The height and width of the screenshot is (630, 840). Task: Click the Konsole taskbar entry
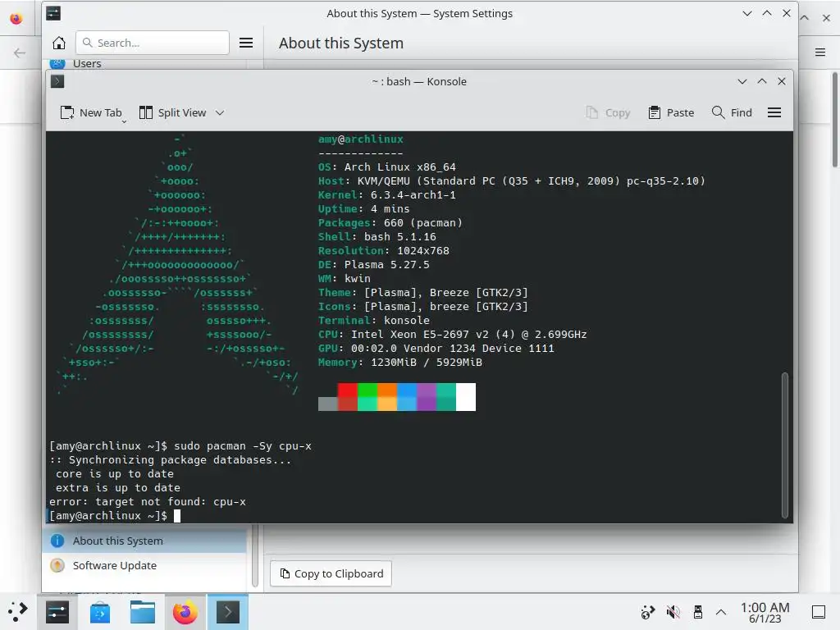[228, 612]
